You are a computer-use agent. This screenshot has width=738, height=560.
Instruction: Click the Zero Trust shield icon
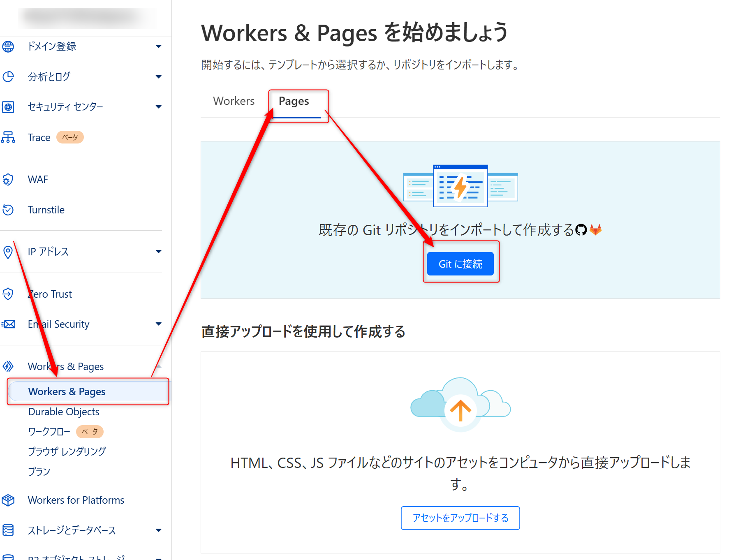tap(8, 294)
